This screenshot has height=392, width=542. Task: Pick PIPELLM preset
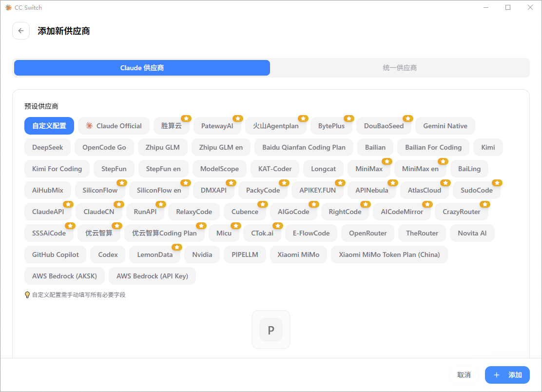245,255
